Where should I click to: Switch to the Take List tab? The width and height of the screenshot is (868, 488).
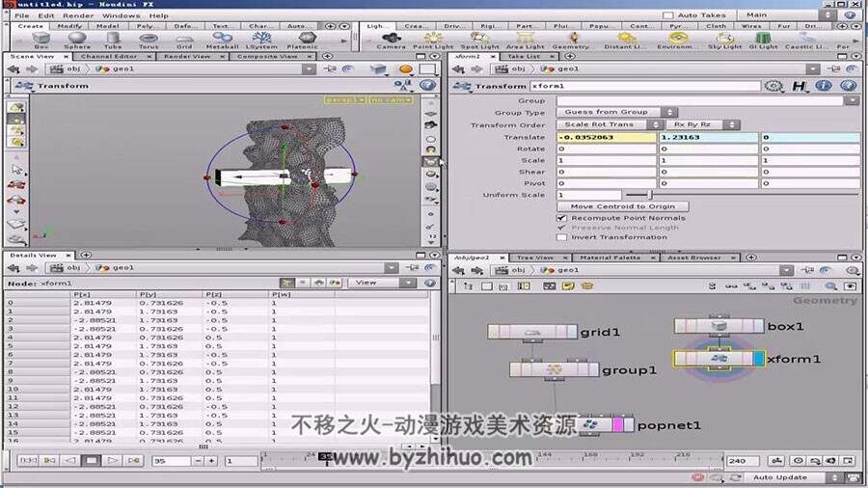click(523, 57)
